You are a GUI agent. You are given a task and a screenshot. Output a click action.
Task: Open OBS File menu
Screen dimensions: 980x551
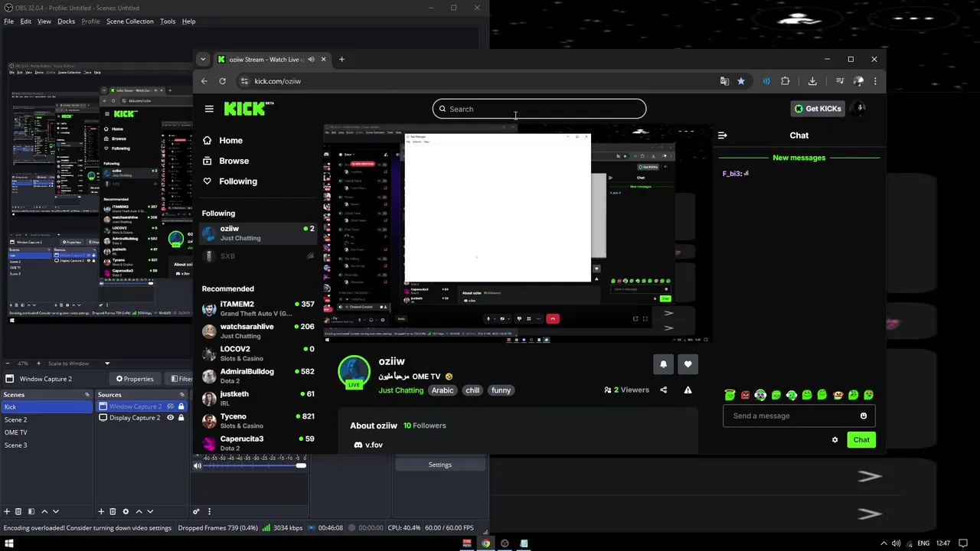pos(9,21)
